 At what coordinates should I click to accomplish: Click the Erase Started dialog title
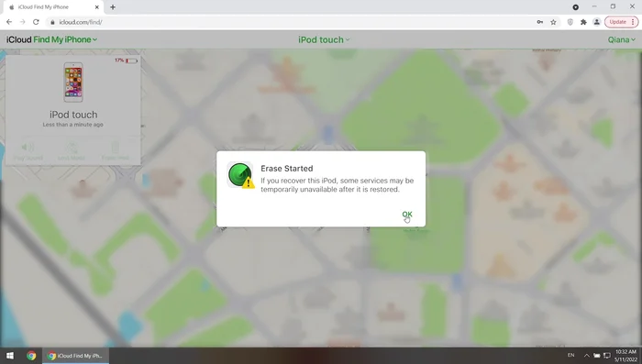(286, 169)
